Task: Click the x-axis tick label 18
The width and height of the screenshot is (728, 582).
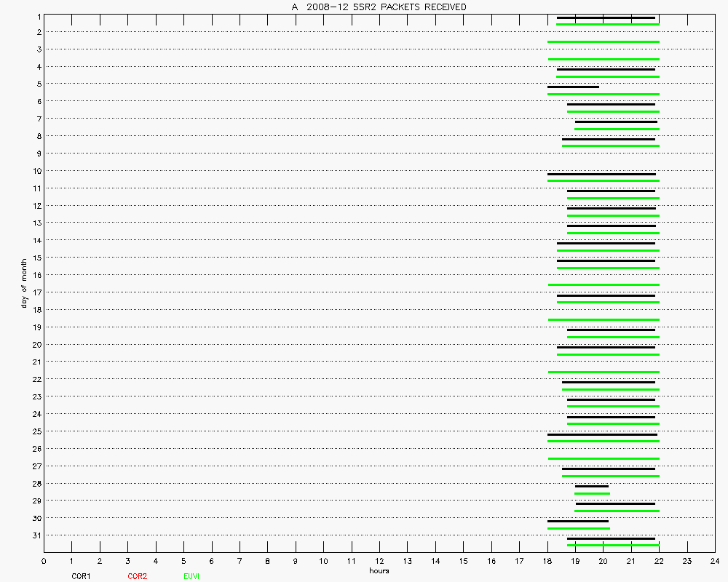Action: pyautogui.click(x=547, y=562)
